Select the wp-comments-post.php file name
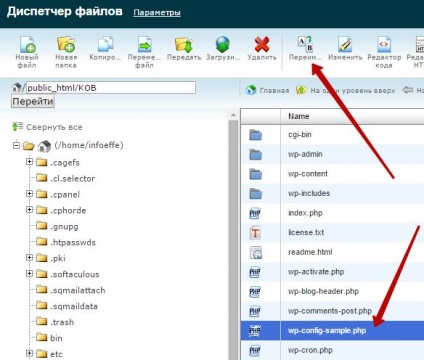Screen dimensions: 424x360 330,311
